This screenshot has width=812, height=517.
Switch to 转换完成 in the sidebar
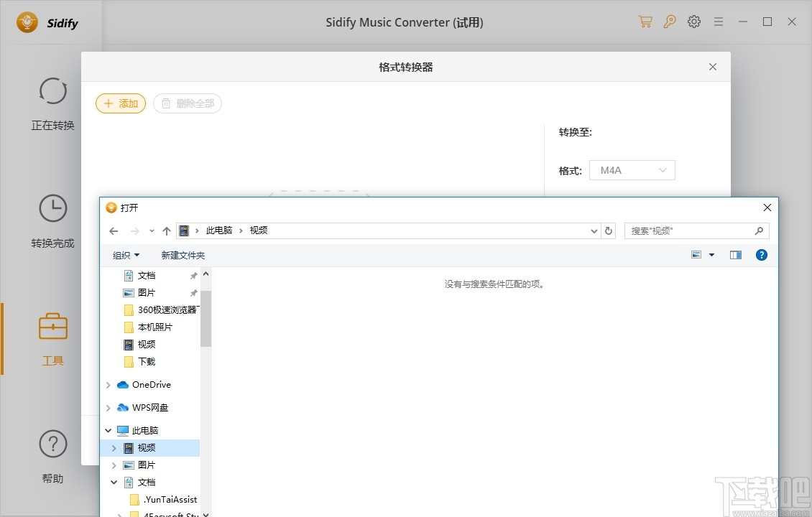tap(52, 221)
